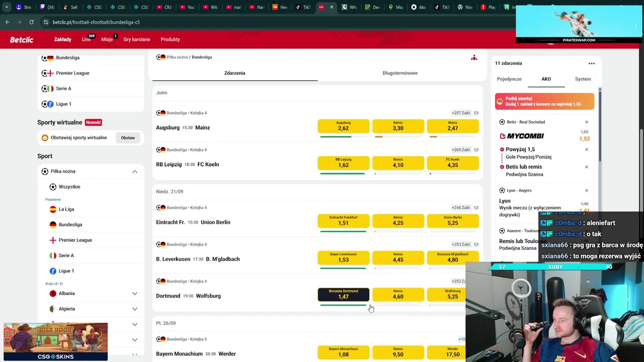
Task: Select System betslip tab
Action: click(x=583, y=79)
